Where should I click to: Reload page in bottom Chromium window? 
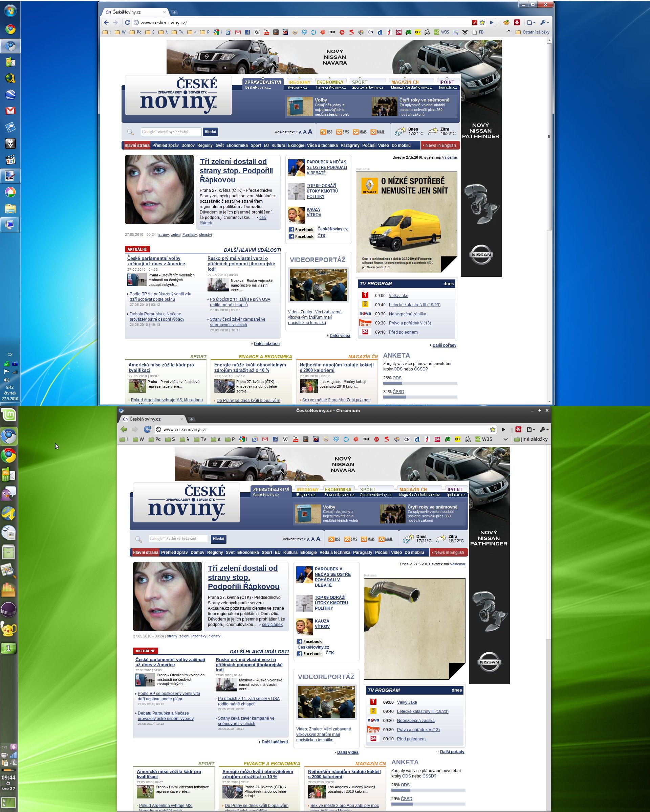[x=147, y=429]
